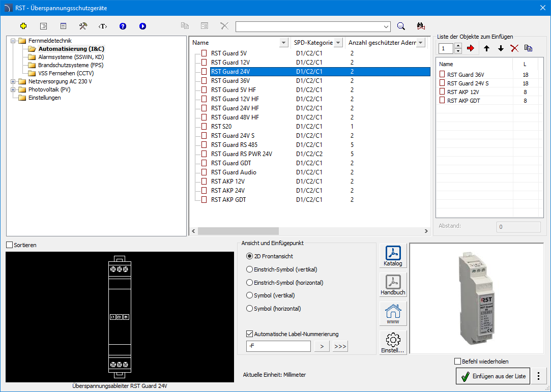551x392 pixels.
Task: Expand the Netzversorgung AC 230 V node
Action: [13, 81]
